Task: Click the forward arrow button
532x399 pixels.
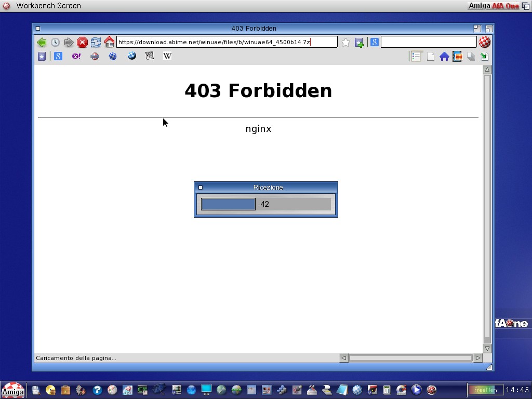Action: [69, 43]
